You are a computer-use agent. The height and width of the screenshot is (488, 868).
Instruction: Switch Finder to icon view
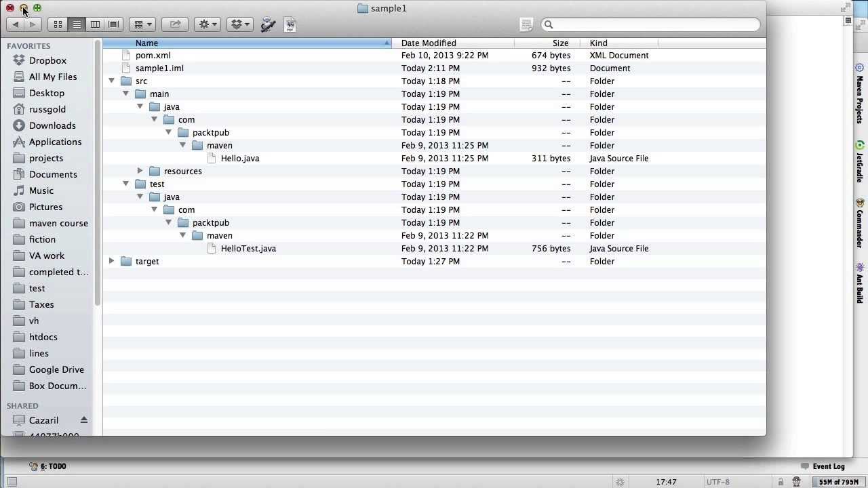pyautogui.click(x=58, y=24)
